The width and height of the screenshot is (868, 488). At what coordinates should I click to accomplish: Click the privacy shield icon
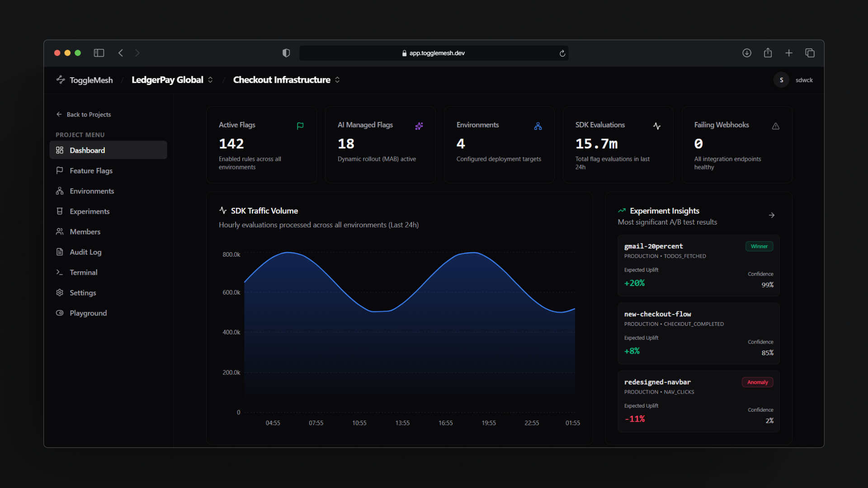(286, 53)
